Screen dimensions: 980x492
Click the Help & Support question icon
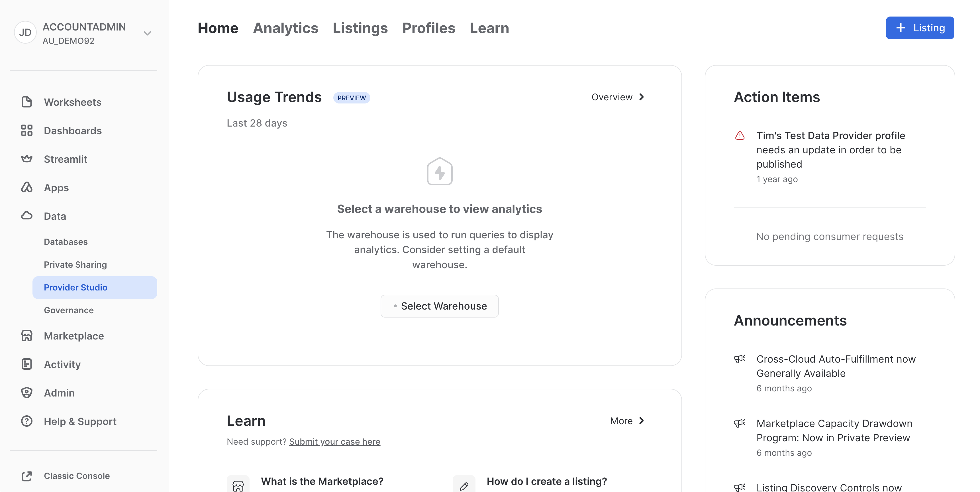[26, 421]
